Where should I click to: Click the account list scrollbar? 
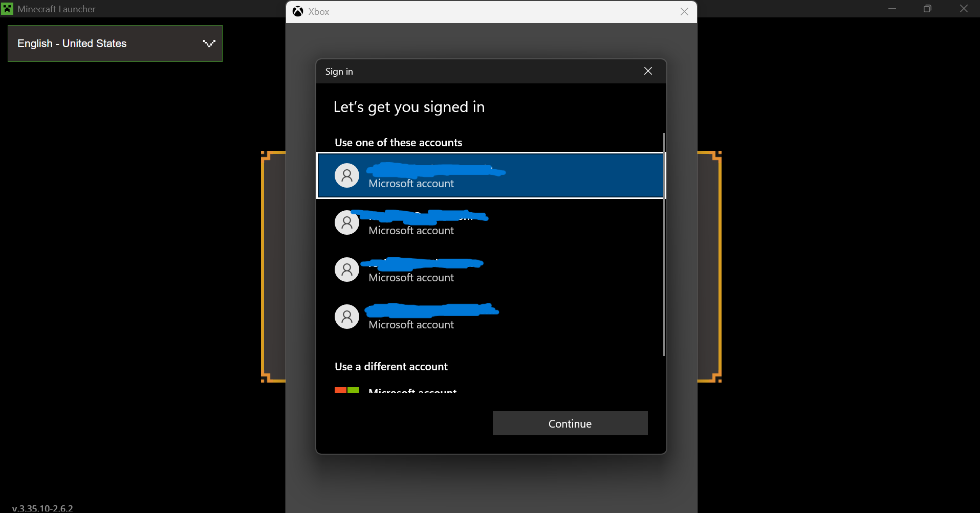point(664,244)
